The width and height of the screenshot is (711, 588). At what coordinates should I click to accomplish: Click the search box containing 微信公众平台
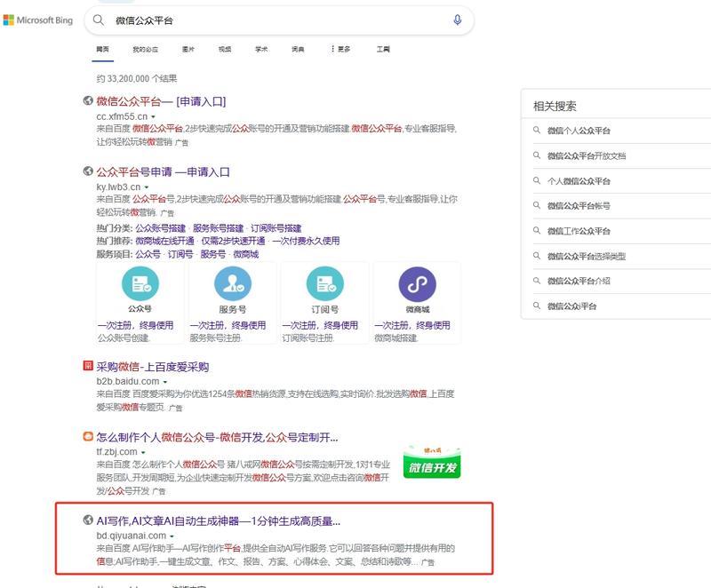click(279, 20)
